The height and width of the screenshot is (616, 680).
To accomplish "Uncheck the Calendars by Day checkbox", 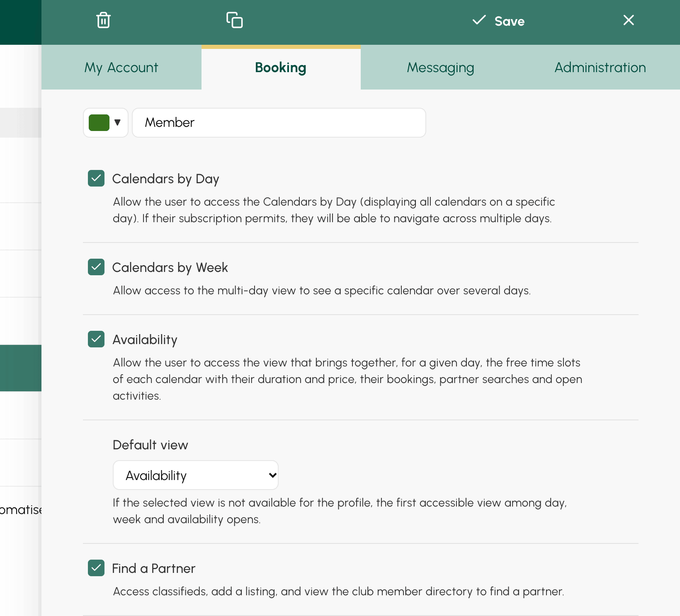I will coord(96,178).
